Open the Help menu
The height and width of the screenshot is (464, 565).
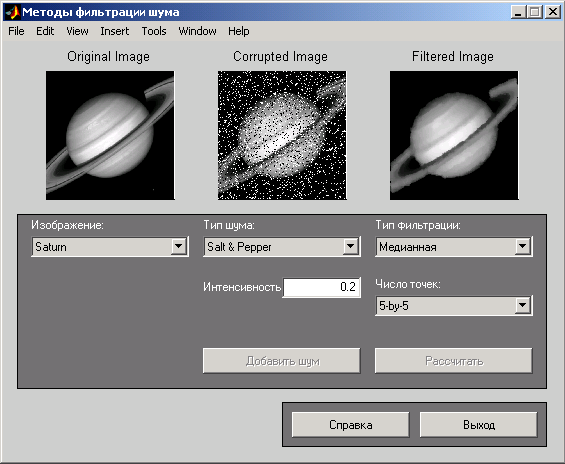[x=239, y=31]
